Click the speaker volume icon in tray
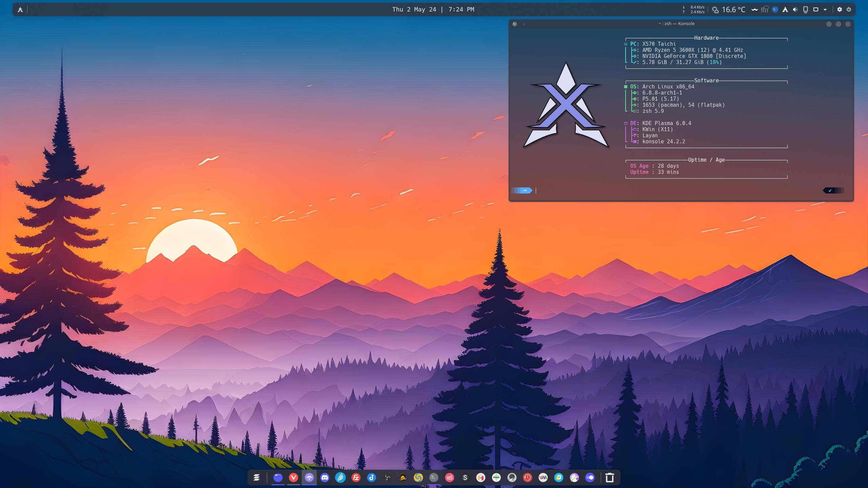The image size is (868, 488). pyautogui.click(x=795, y=9)
